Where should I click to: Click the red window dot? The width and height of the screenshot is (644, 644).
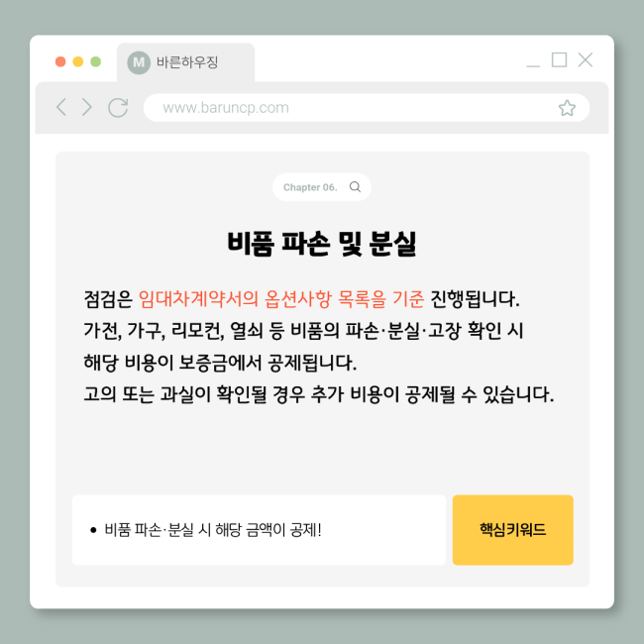(60, 61)
